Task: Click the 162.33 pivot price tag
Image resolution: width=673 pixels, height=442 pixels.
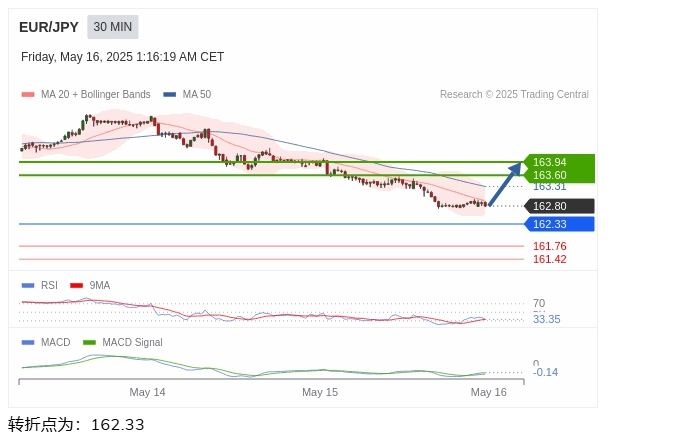Action: [x=559, y=224]
